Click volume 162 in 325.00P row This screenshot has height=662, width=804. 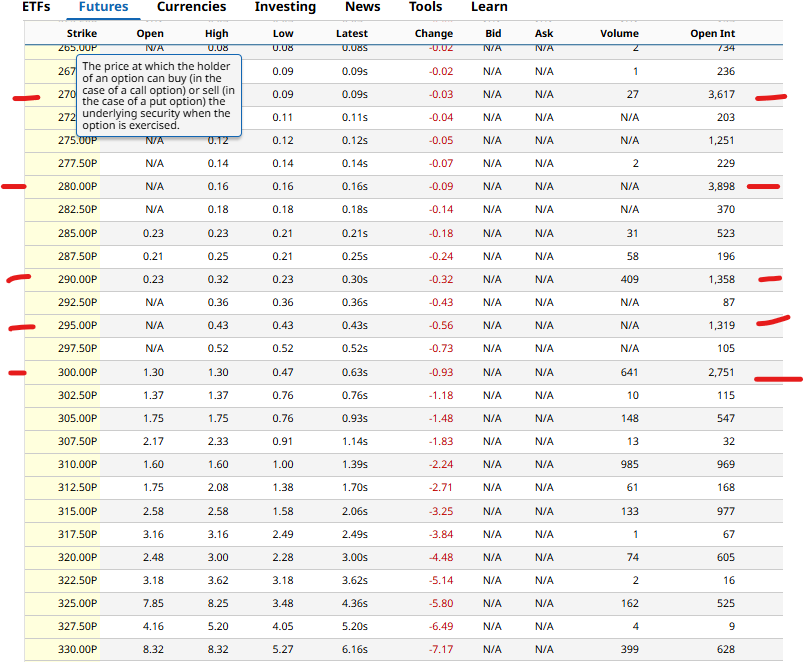tap(630, 604)
